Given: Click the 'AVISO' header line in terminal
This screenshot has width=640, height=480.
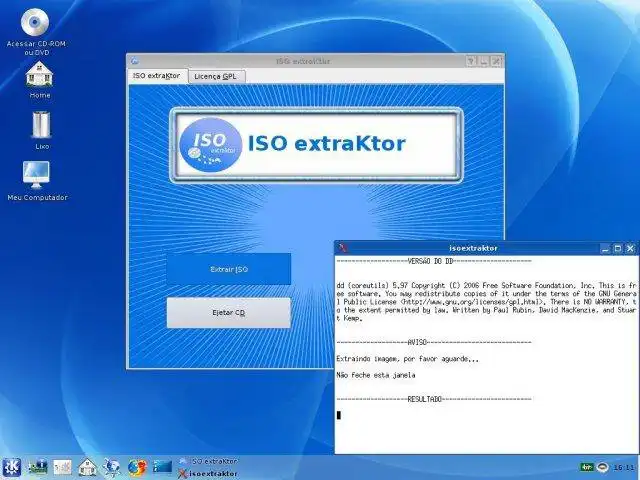Looking at the screenshot, I should tap(434, 342).
